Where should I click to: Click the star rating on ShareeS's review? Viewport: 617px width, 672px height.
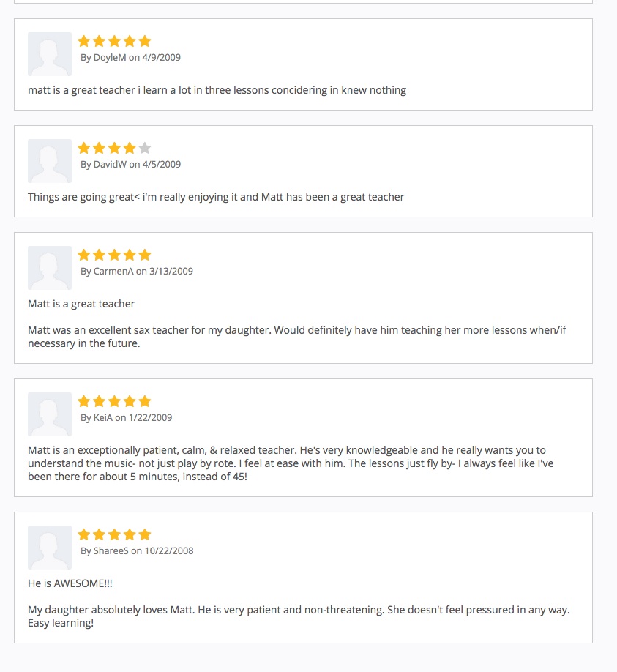114,534
